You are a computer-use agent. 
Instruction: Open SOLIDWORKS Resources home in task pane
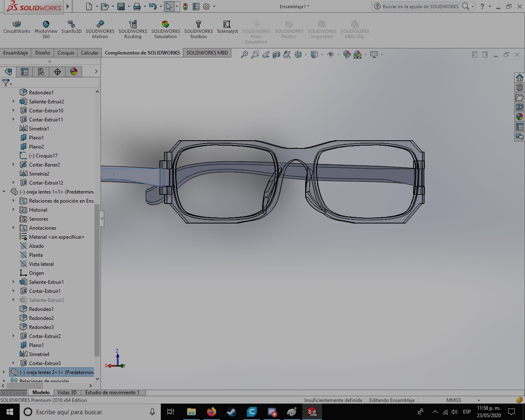[520, 78]
